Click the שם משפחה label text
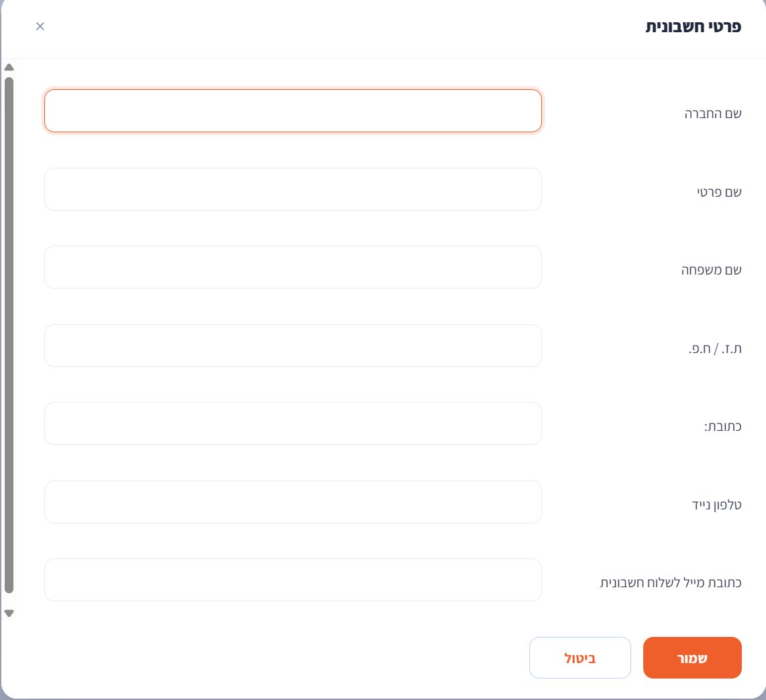The width and height of the screenshot is (766, 700). pyautogui.click(x=711, y=270)
